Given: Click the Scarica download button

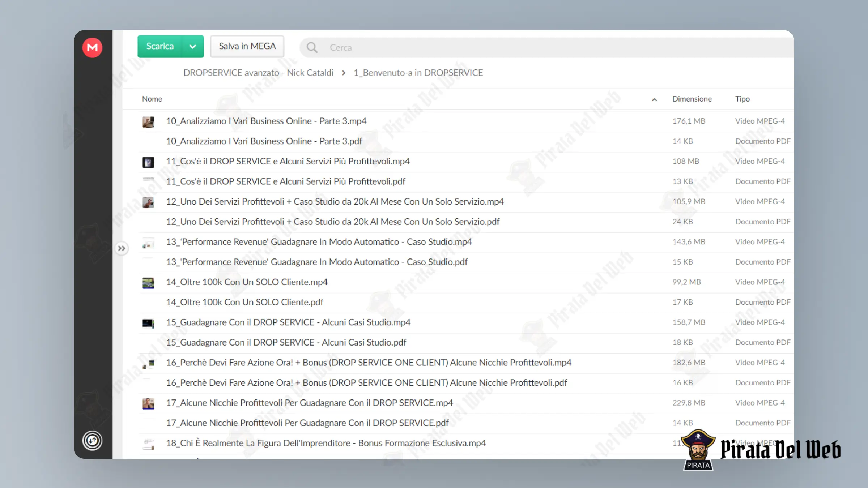Looking at the screenshot, I should (160, 46).
